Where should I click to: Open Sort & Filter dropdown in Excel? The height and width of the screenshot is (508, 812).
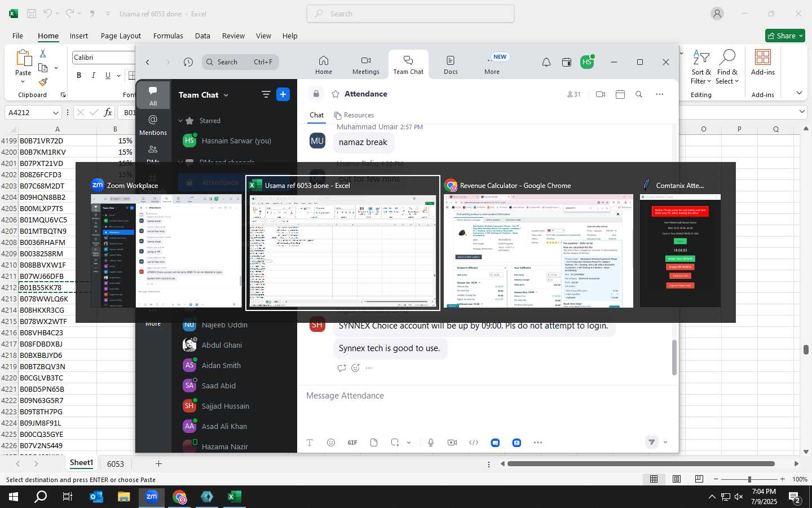click(701, 67)
